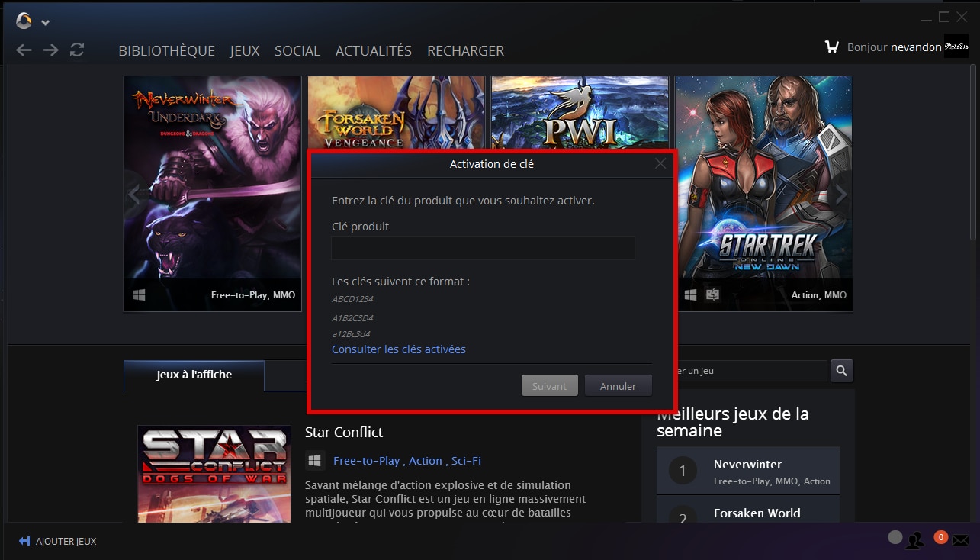Image resolution: width=980 pixels, height=560 pixels.
Task: Open the shopping cart
Action: point(832,47)
